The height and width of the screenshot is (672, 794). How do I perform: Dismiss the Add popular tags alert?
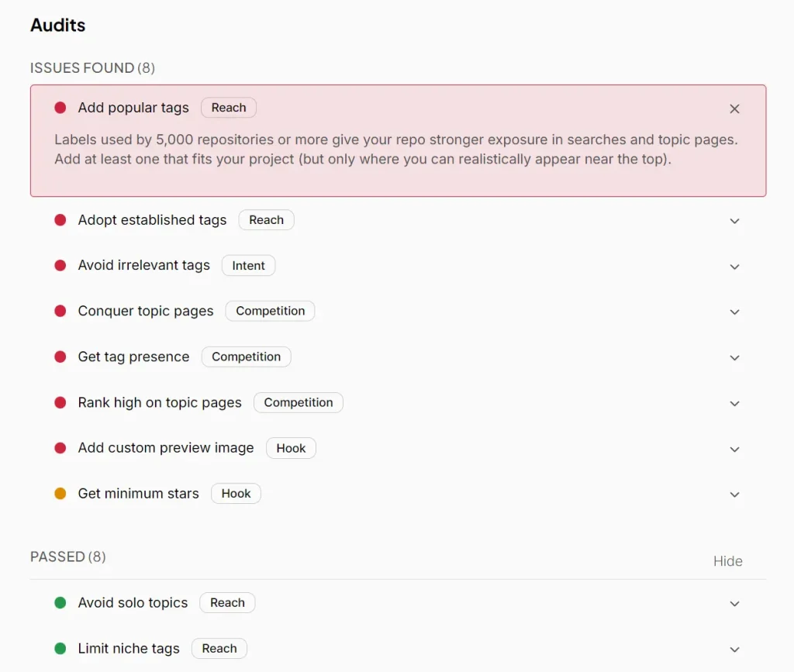click(x=734, y=109)
